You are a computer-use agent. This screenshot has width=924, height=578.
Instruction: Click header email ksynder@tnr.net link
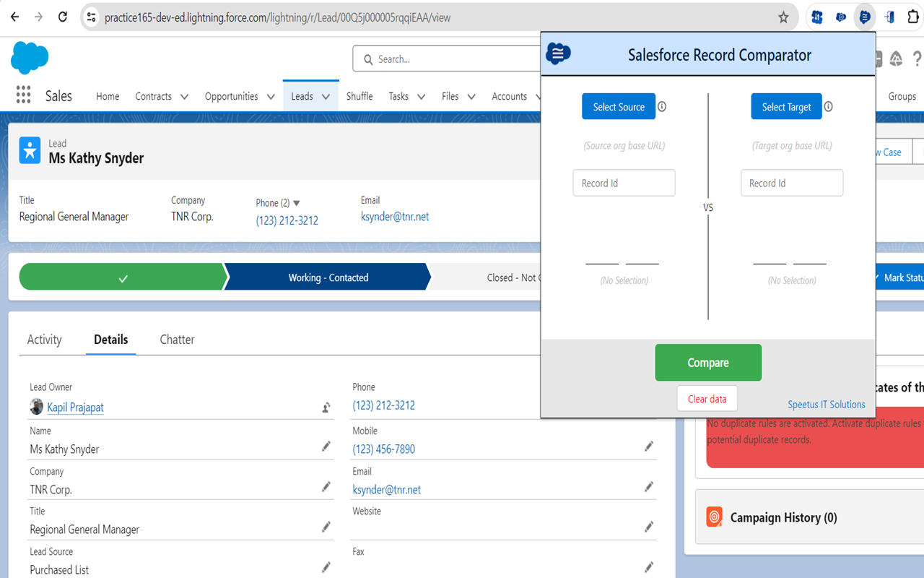coord(395,216)
